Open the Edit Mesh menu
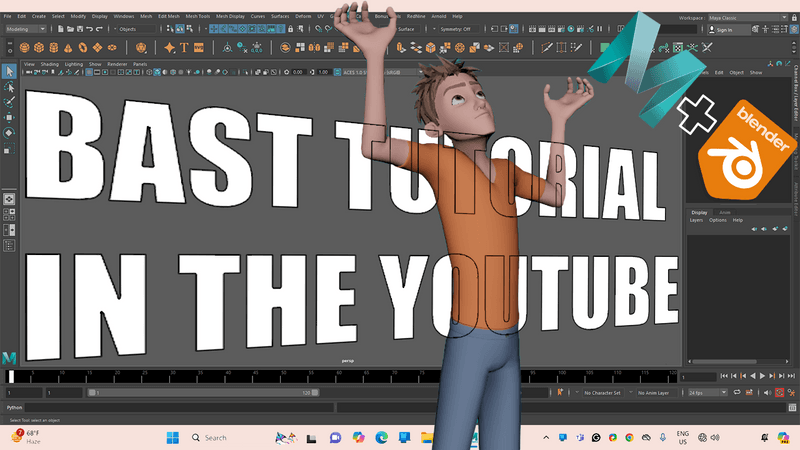Viewport: 800px width, 450px height. 168,16
